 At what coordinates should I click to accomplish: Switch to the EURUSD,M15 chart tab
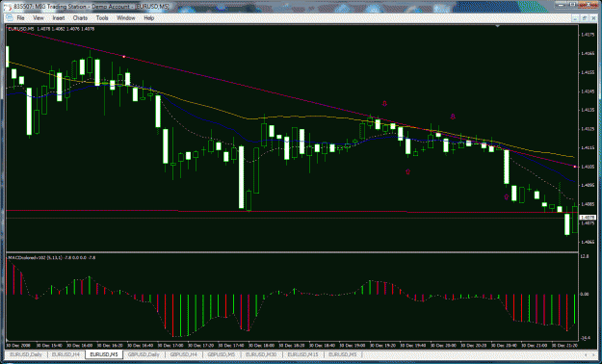302,354
